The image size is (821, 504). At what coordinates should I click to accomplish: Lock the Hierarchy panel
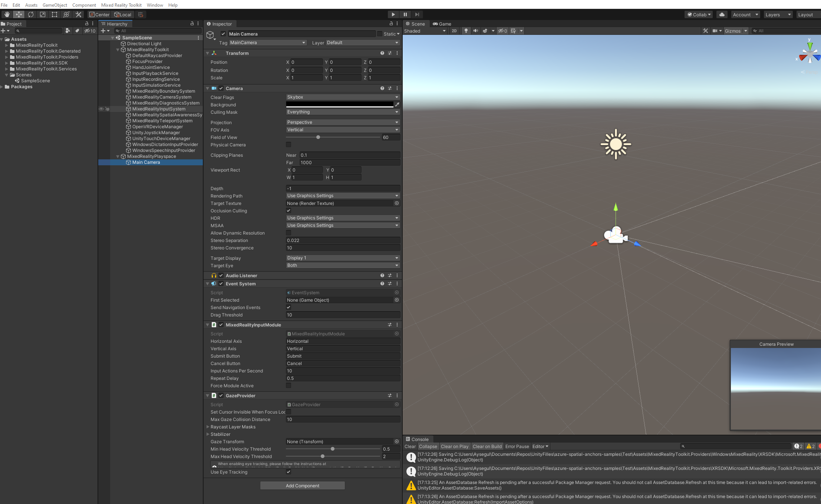pyautogui.click(x=192, y=23)
